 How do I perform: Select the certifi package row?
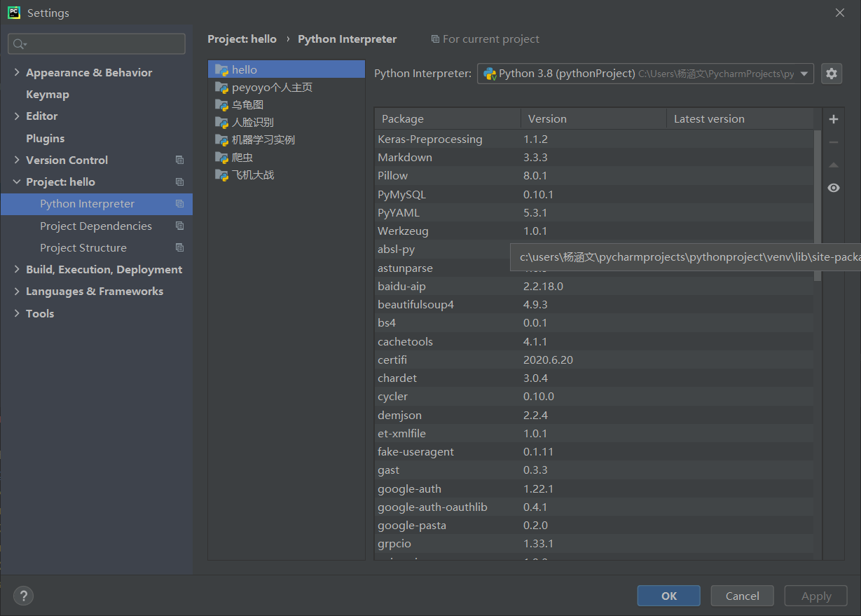coord(594,360)
